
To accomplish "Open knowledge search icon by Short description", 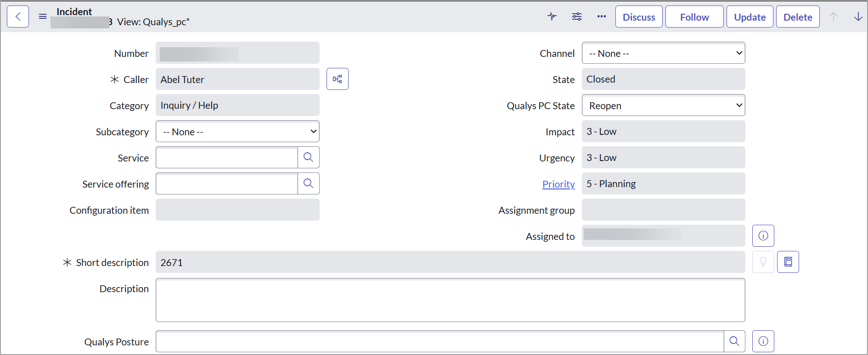I will point(788,262).
